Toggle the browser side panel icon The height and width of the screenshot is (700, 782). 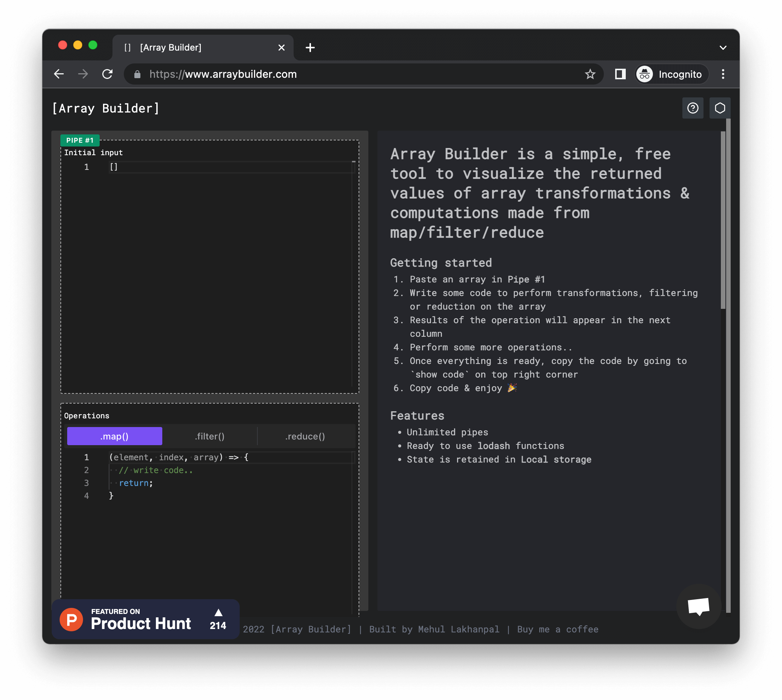(x=620, y=74)
